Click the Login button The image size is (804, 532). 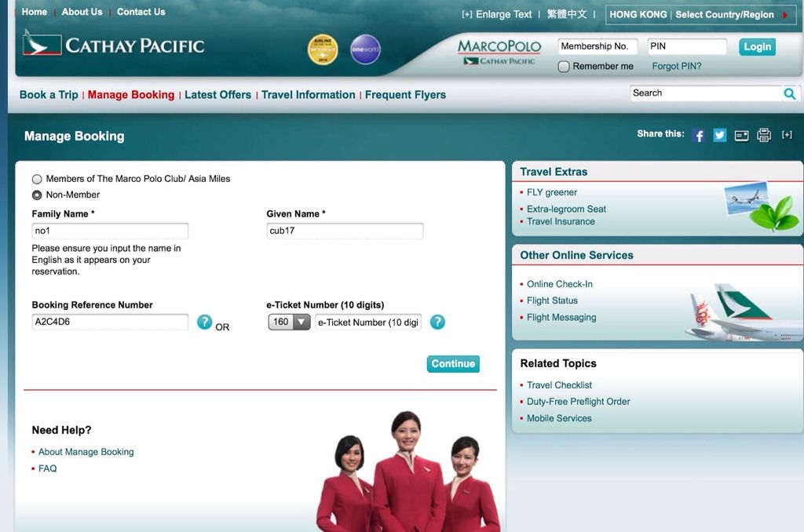click(x=758, y=46)
